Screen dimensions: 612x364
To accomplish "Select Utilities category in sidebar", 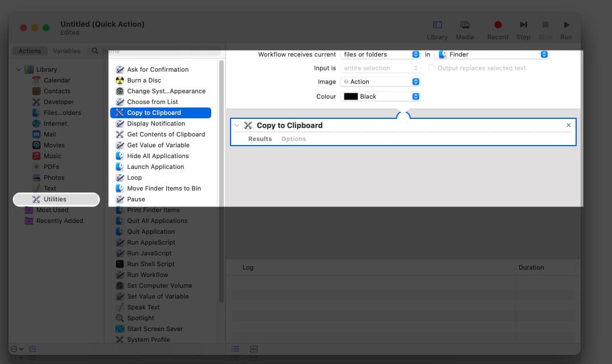I will point(56,200).
